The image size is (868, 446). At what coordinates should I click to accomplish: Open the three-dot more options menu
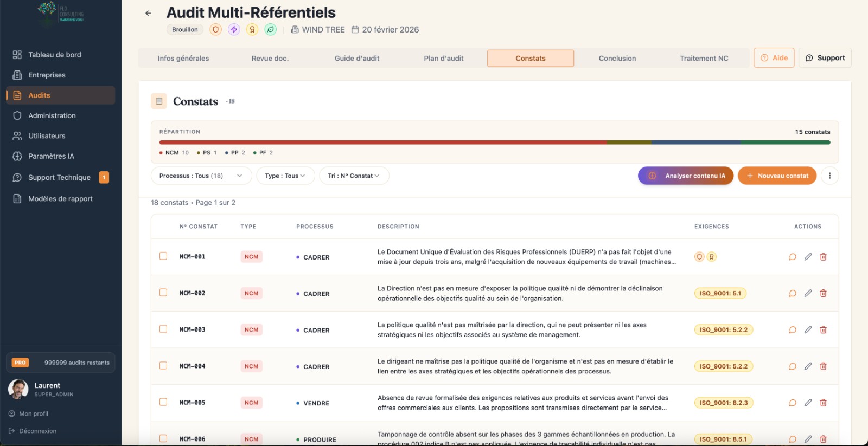(x=829, y=176)
